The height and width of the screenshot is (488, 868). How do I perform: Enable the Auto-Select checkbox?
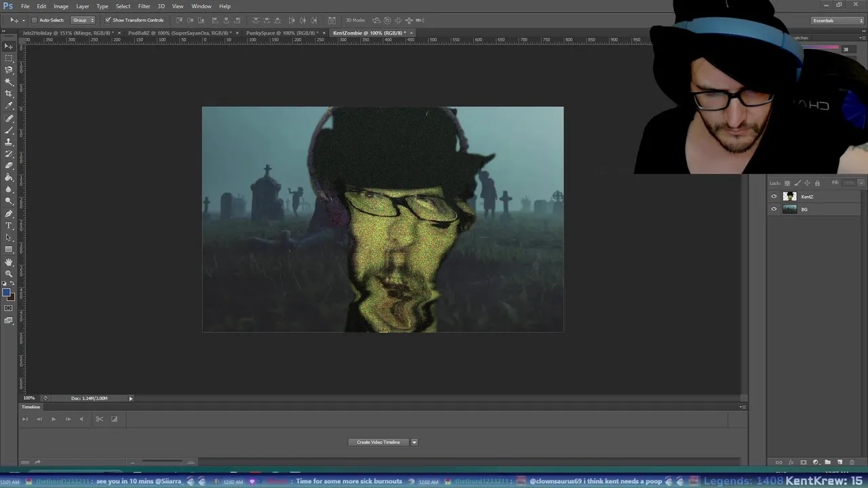(x=35, y=20)
